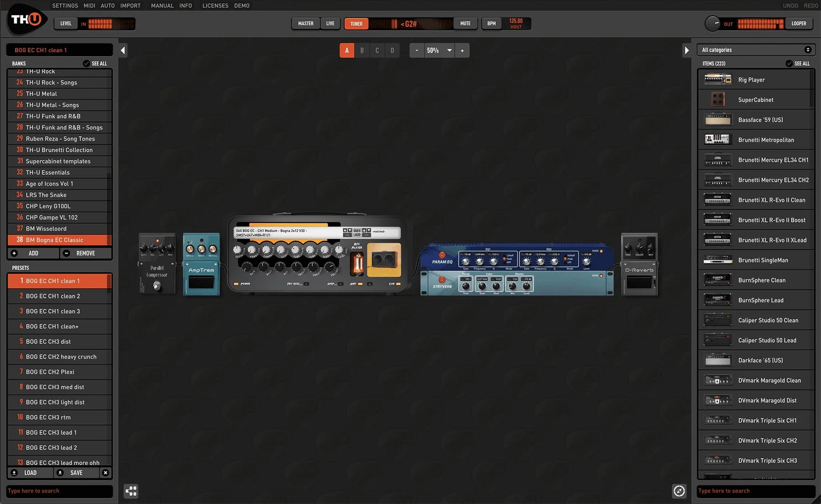Click the compass browse icon bottom right
The image size is (821, 504).
679,491
